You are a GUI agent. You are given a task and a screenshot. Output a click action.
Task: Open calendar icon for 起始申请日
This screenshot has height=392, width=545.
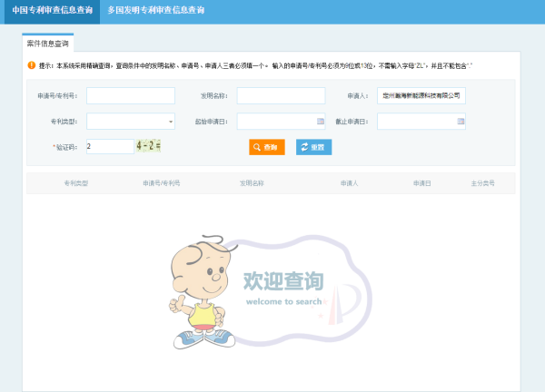(320, 121)
